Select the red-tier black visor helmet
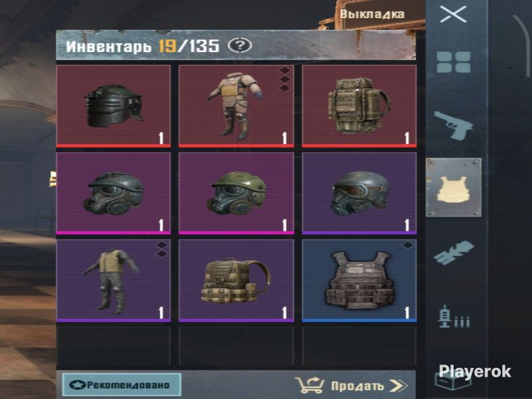This screenshot has height=399, width=532. tap(114, 106)
